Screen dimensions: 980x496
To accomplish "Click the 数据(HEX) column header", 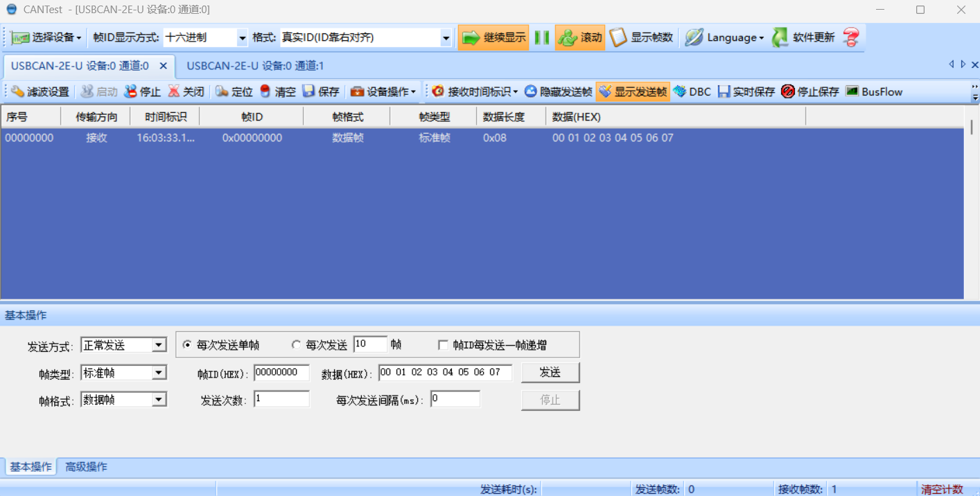I will point(676,116).
